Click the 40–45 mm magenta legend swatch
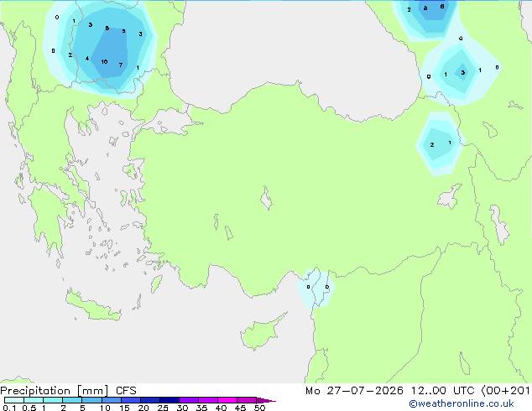532x411 pixels. (227, 400)
